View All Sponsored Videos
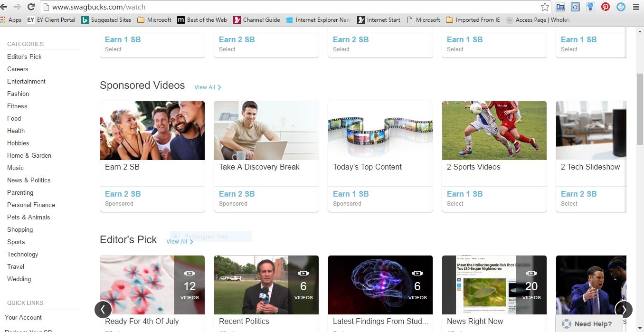 pos(208,87)
